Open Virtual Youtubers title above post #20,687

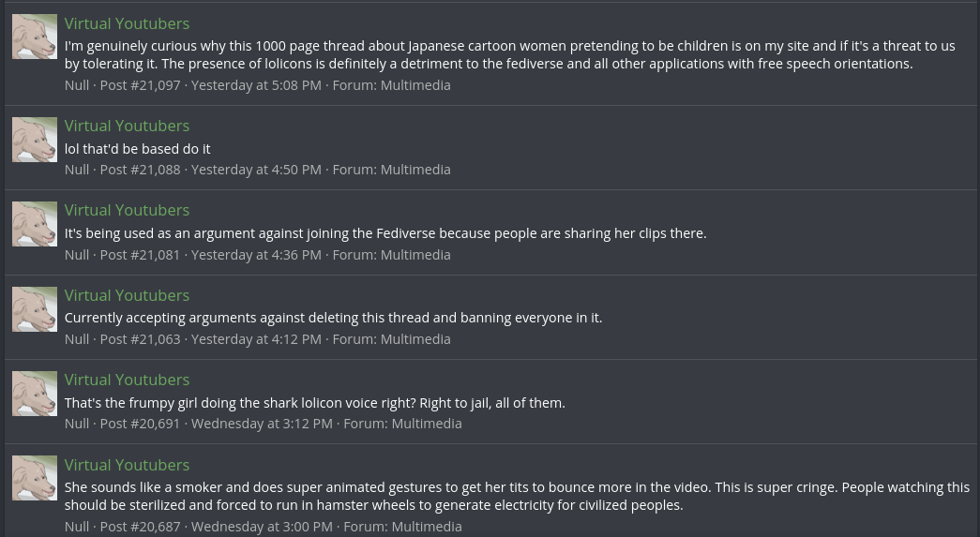point(127,465)
